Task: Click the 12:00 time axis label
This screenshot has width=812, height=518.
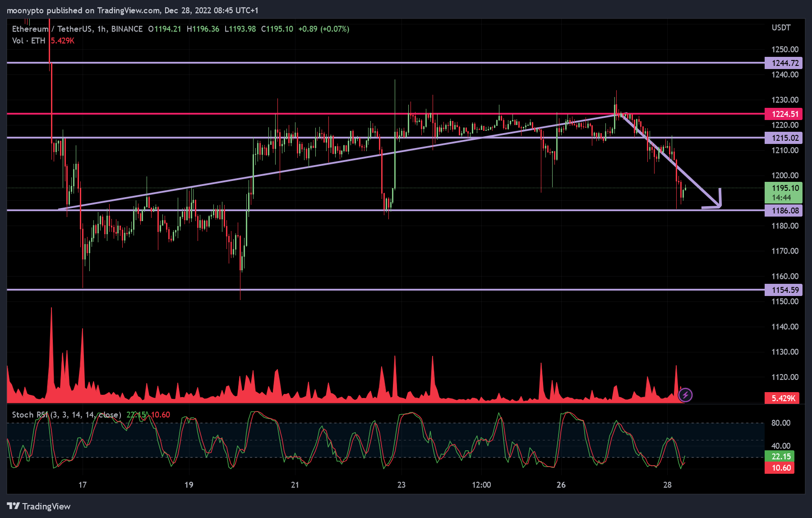Action: tap(481, 485)
